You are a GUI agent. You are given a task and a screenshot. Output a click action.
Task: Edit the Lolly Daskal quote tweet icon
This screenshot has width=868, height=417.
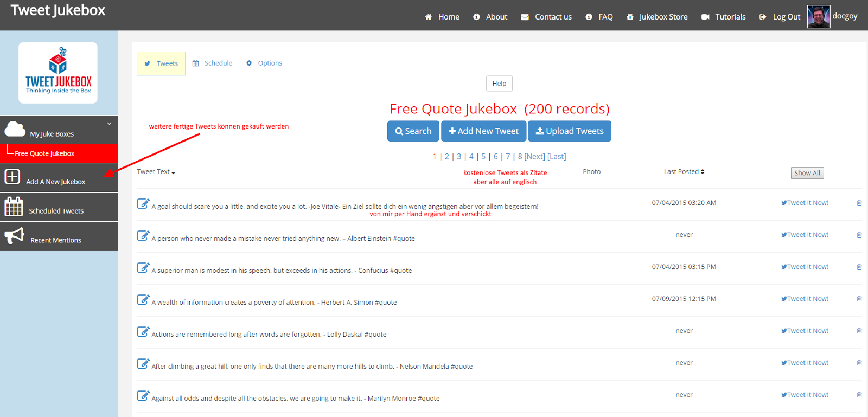pos(143,331)
